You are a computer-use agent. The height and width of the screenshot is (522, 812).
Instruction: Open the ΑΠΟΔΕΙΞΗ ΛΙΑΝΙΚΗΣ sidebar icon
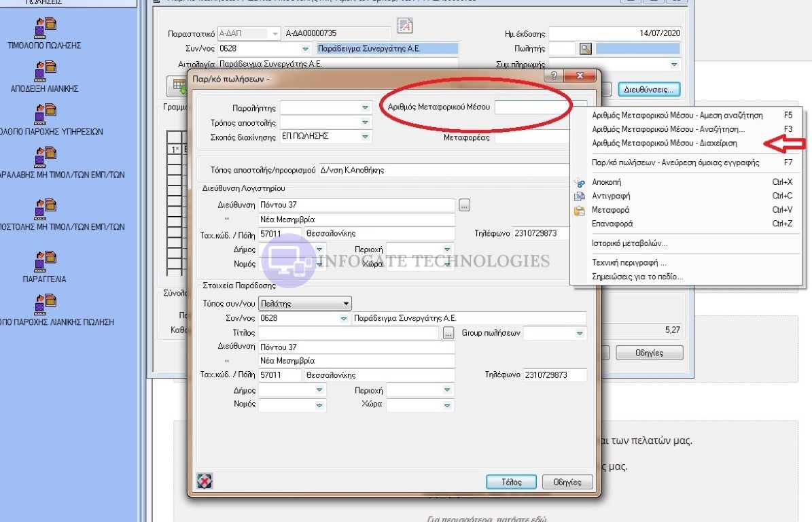click(46, 70)
